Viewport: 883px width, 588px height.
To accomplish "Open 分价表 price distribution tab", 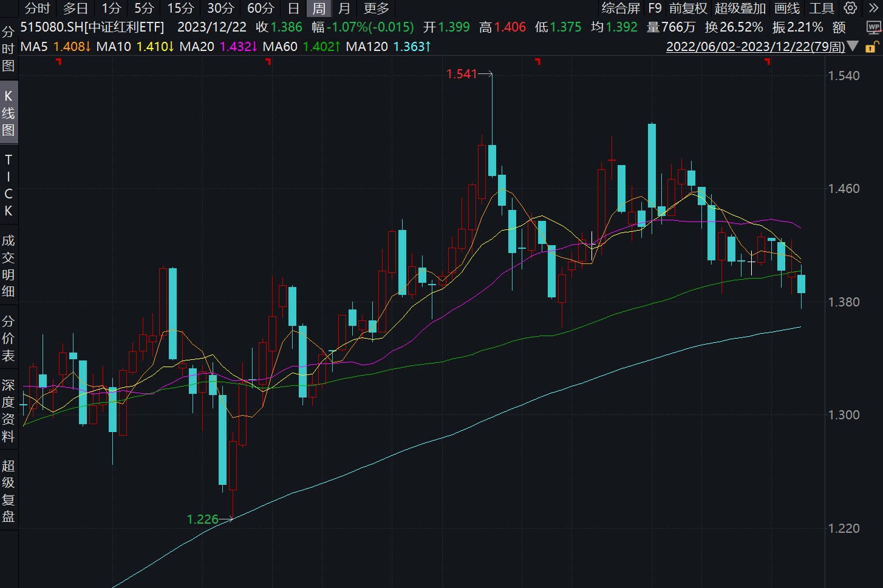I will [x=9, y=339].
